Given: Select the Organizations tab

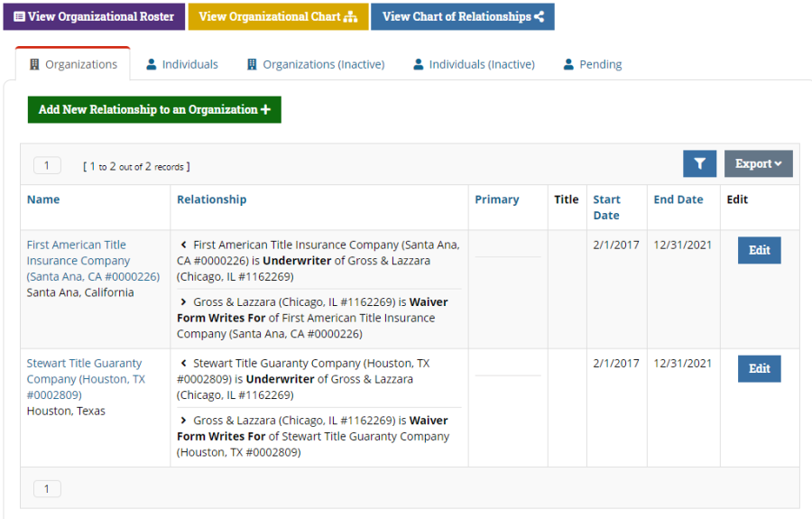Looking at the screenshot, I should point(73,64).
